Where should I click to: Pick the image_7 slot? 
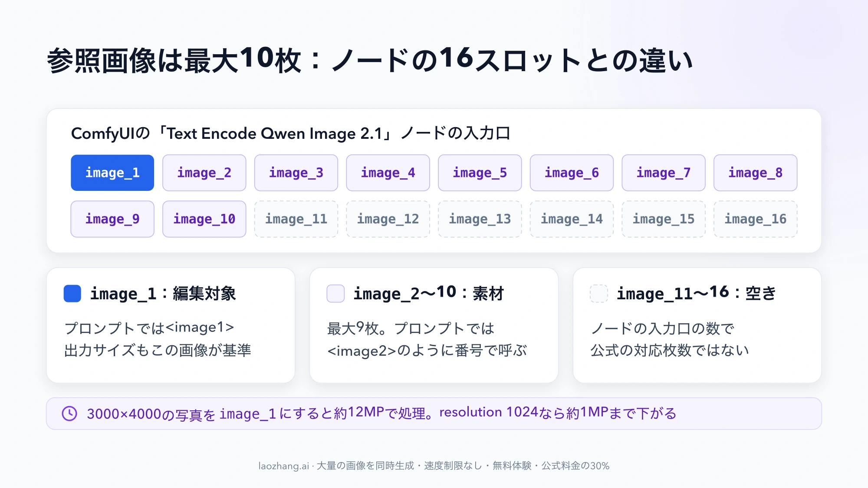pos(664,173)
